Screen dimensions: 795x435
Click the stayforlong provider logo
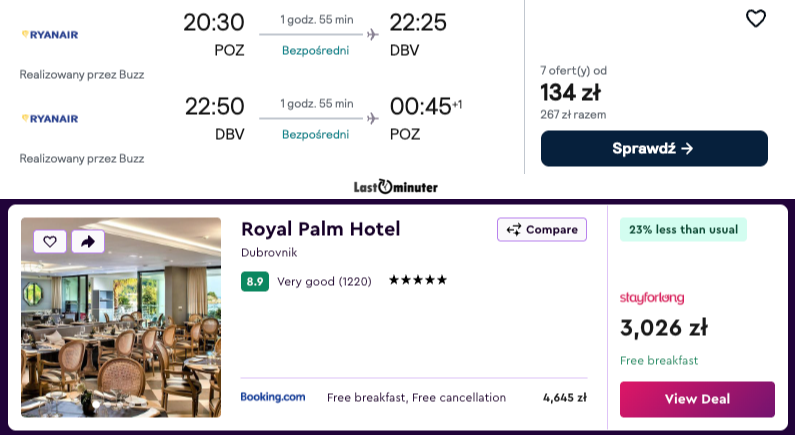(x=652, y=297)
